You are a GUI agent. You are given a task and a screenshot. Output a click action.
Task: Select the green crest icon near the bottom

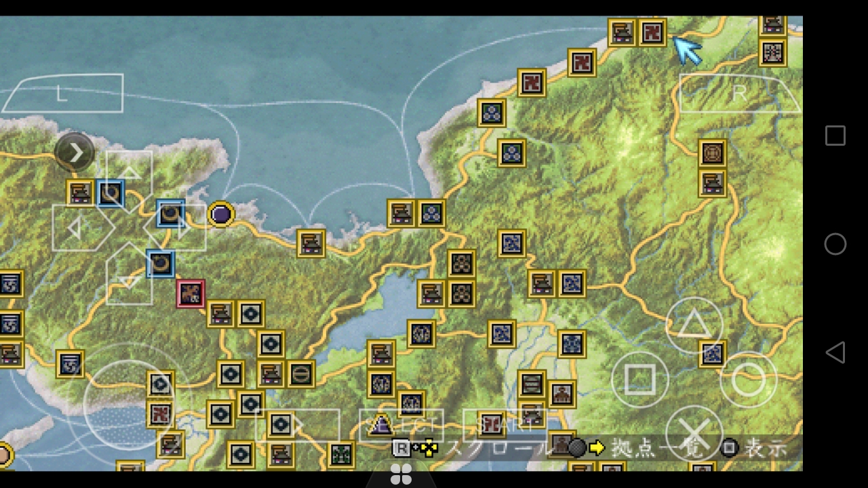coord(341,454)
